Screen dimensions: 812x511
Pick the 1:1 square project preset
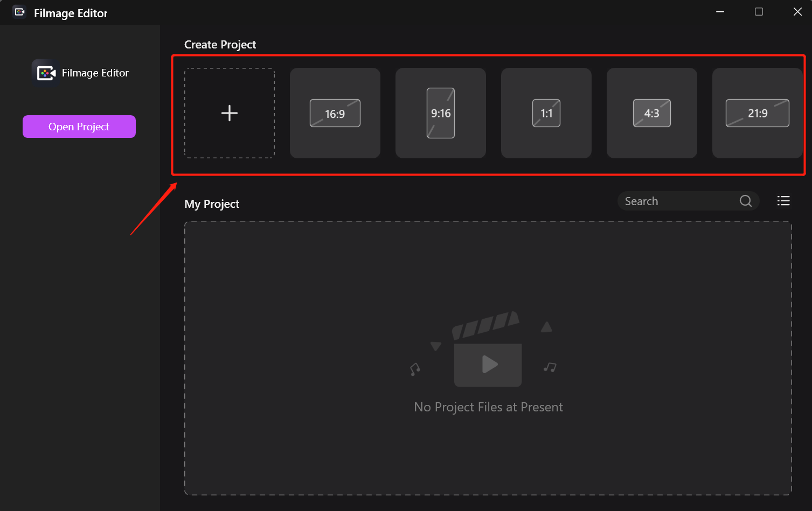pos(546,113)
